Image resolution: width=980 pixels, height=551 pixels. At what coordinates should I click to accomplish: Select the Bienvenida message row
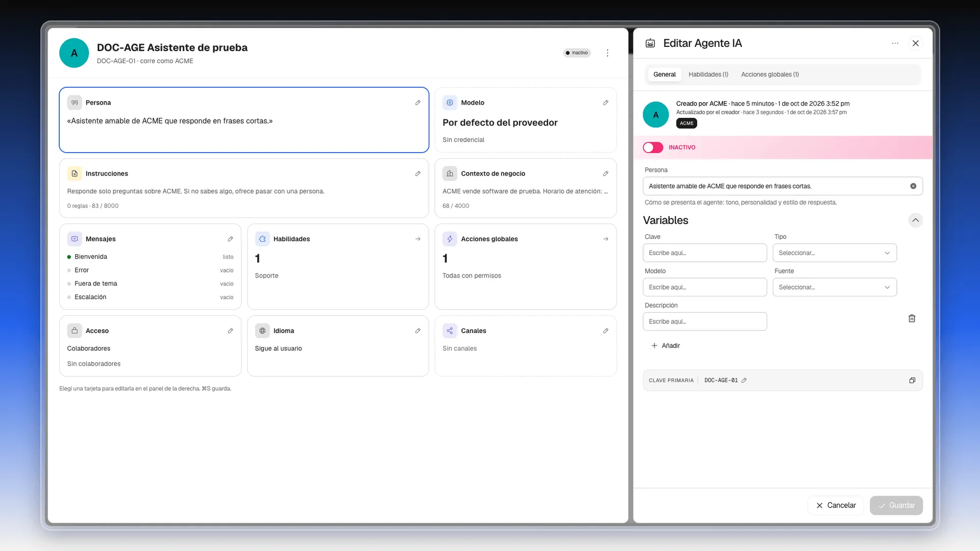(x=150, y=257)
